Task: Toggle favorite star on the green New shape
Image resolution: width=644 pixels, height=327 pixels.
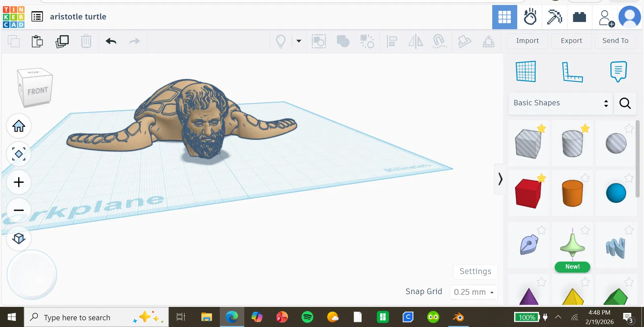Action: click(585, 230)
